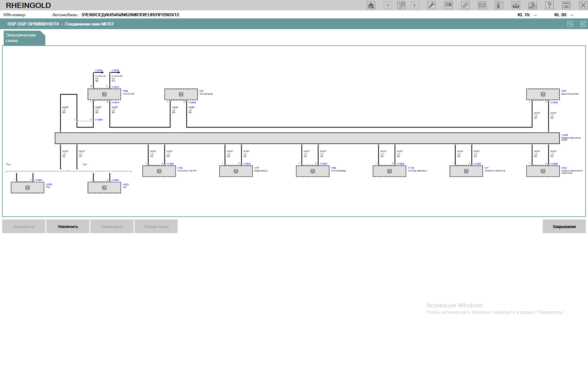588x368 pixels.
Task: Open the oscilloscope waveform icon
Action: tap(570, 24)
